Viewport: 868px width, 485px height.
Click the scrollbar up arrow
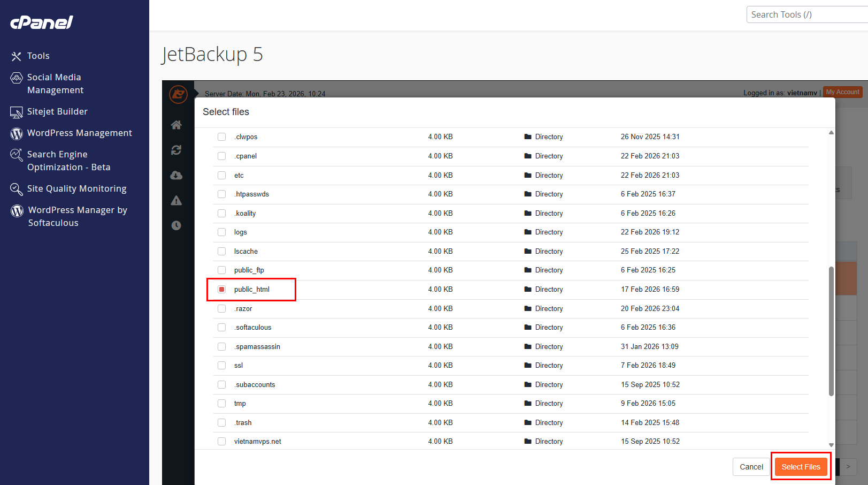831,133
